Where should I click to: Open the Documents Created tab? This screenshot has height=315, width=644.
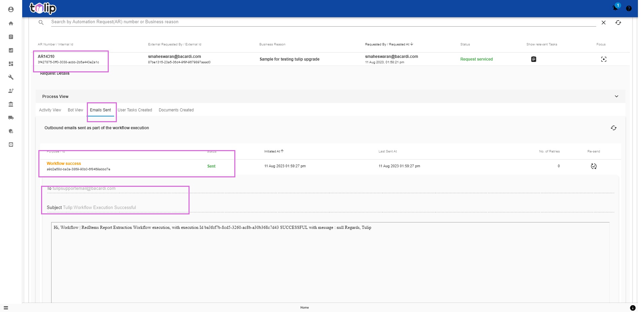176,110
